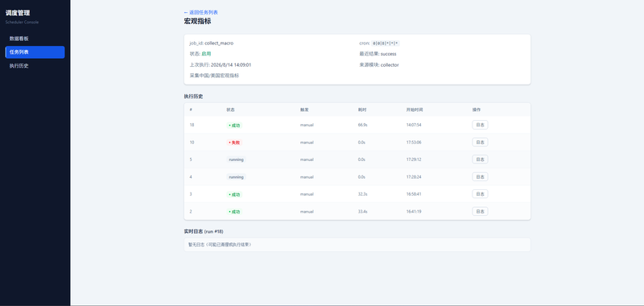Open 日志 for run 3

click(x=480, y=194)
